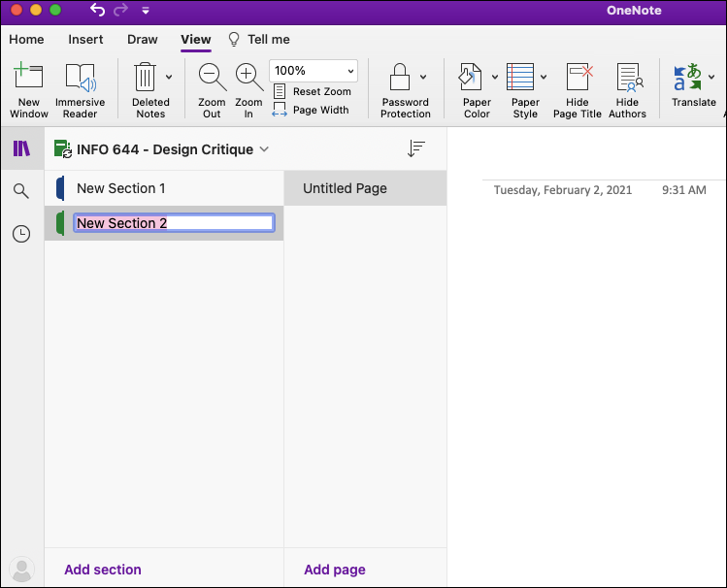
Task: Select New Section 1
Action: [x=164, y=188]
